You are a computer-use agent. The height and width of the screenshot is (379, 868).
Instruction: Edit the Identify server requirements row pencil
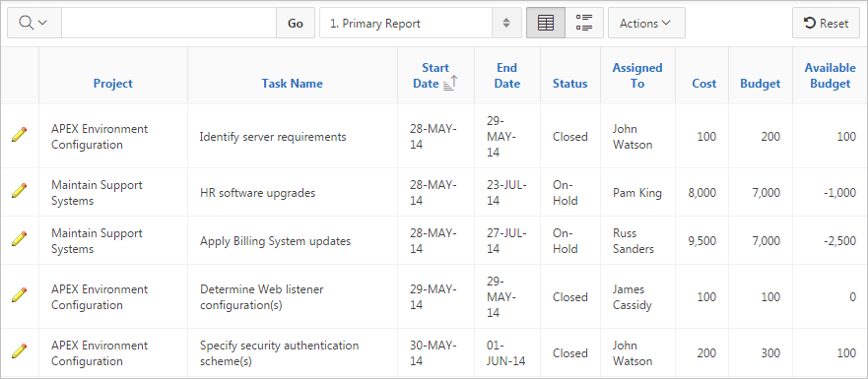tap(20, 135)
